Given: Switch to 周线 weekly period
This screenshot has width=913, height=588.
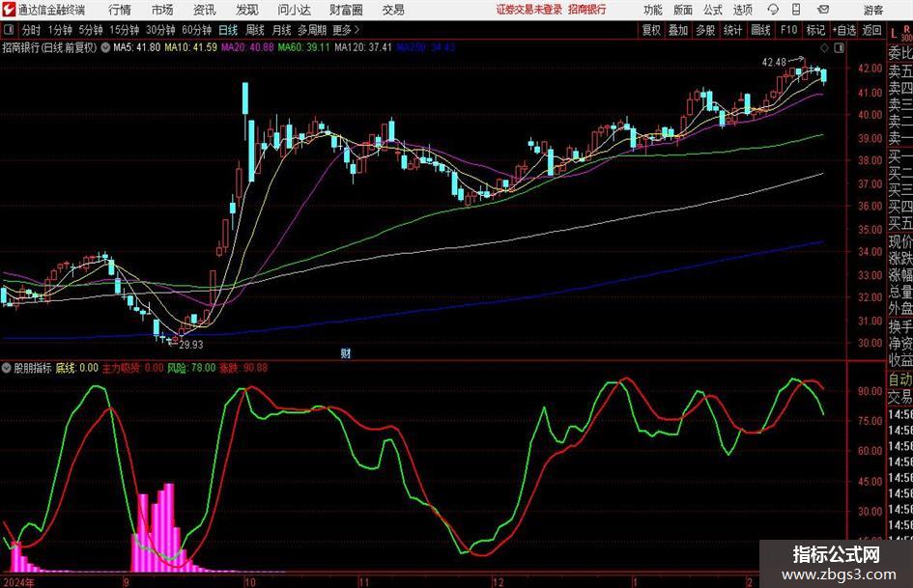Looking at the screenshot, I should click(255, 30).
